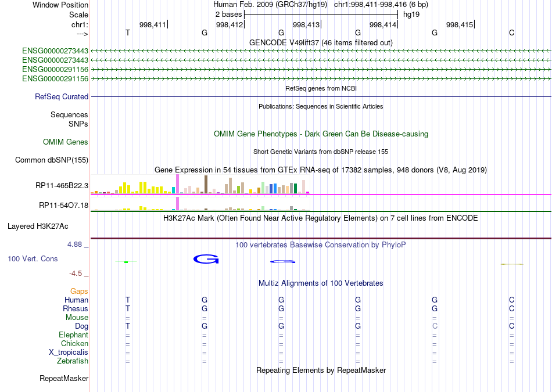Click the SNPs subtrack label

click(x=78, y=124)
